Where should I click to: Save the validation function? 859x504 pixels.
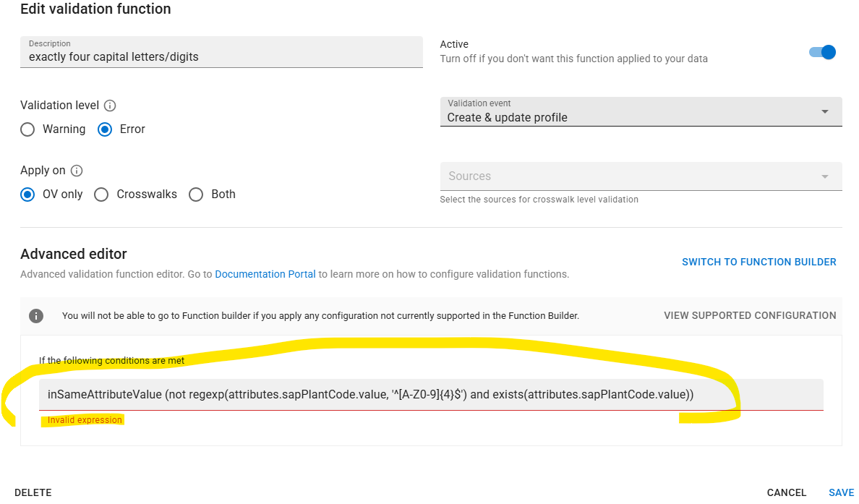841,492
